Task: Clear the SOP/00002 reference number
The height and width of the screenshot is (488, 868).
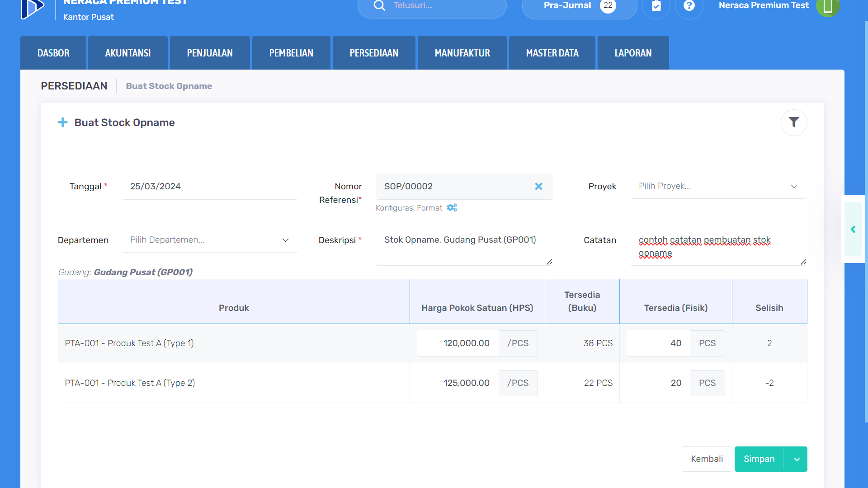Action: tap(538, 186)
